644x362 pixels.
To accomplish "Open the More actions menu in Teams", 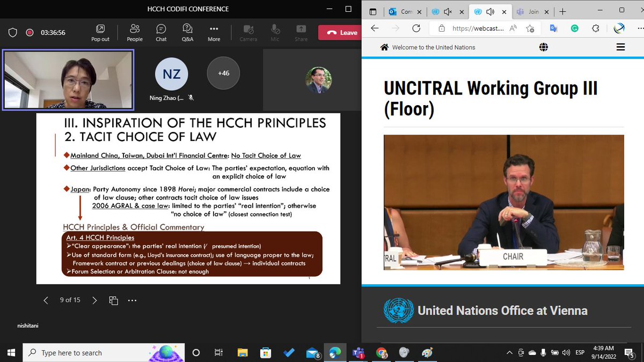I will (x=214, y=33).
